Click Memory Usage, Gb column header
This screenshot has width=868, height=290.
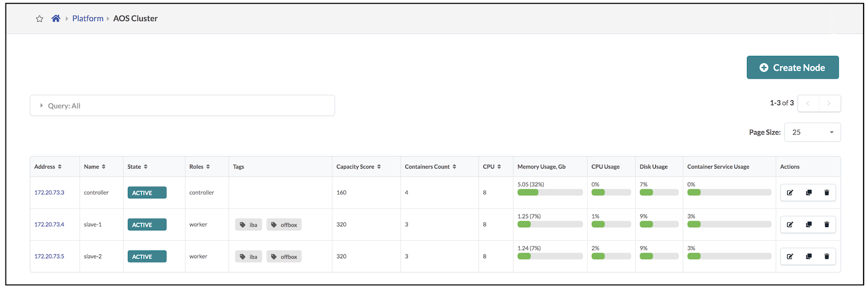(541, 166)
